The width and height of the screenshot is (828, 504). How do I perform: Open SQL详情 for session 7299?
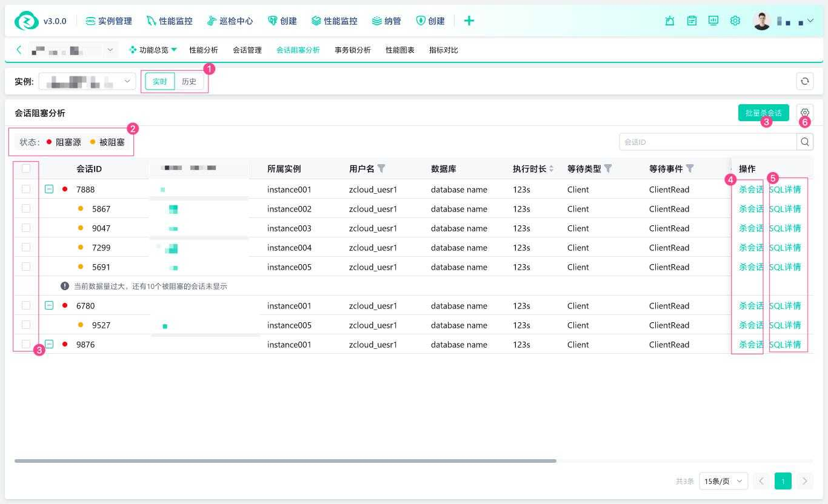(785, 247)
